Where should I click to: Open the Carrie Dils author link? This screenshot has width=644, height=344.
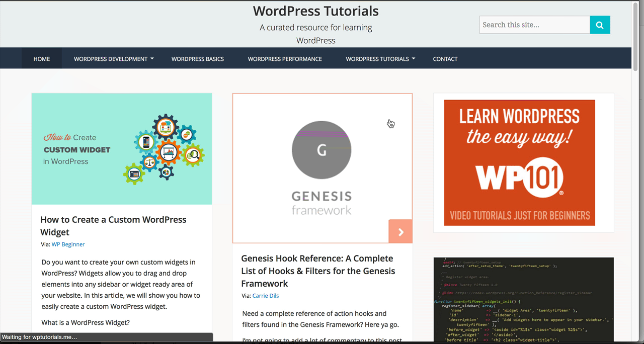(x=266, y=296)
